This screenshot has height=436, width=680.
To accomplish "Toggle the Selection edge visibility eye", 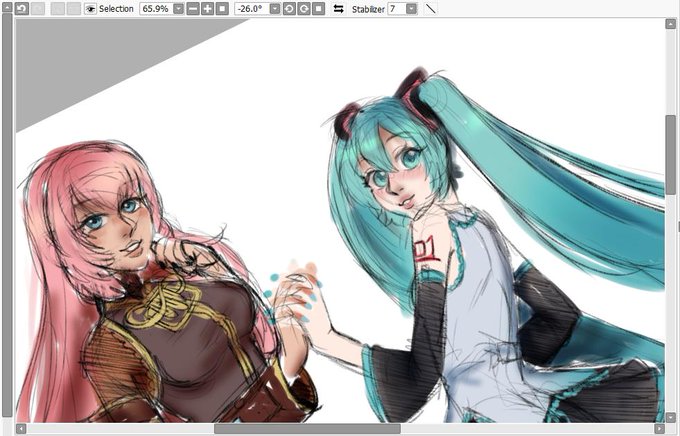I will click(90, 9).
